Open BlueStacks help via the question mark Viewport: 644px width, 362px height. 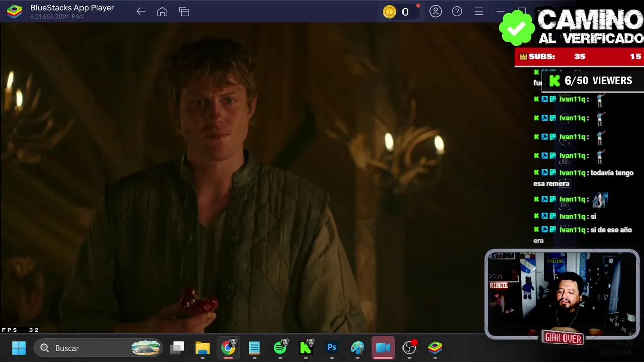click(x=457, y=11)
